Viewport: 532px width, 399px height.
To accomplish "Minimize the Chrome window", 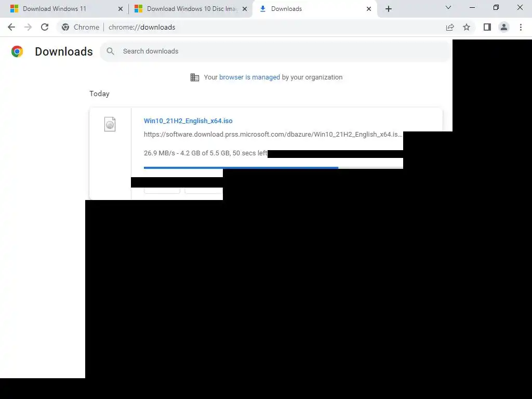I will click(472, 7).
